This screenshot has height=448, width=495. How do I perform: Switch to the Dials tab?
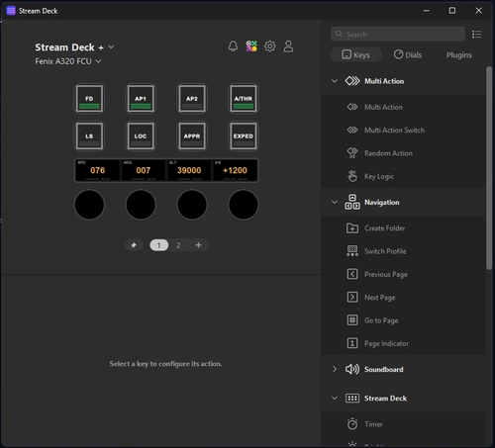tap(408, 54)
